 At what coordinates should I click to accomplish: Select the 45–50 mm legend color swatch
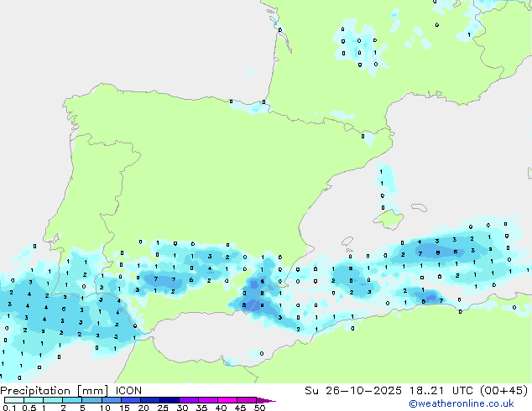(x=247, y=400)
